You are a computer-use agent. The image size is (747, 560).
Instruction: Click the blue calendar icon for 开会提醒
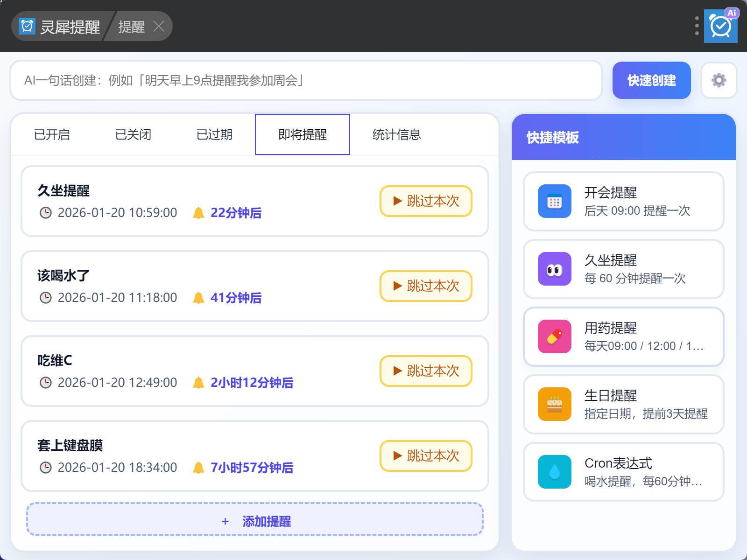coord(554,201)
